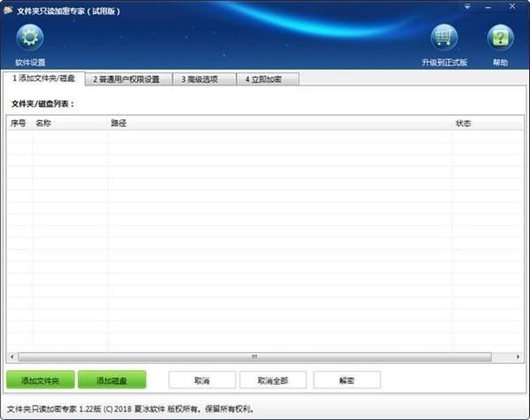Click the app logo in title bar
This screenshot has width=530, height=420.
click(x=8, y=11)
